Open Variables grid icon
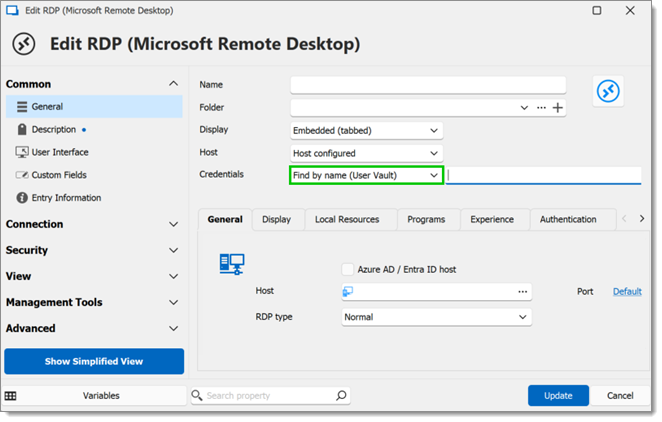The width and height of the screenshot is (662, 422). (11, 396)
